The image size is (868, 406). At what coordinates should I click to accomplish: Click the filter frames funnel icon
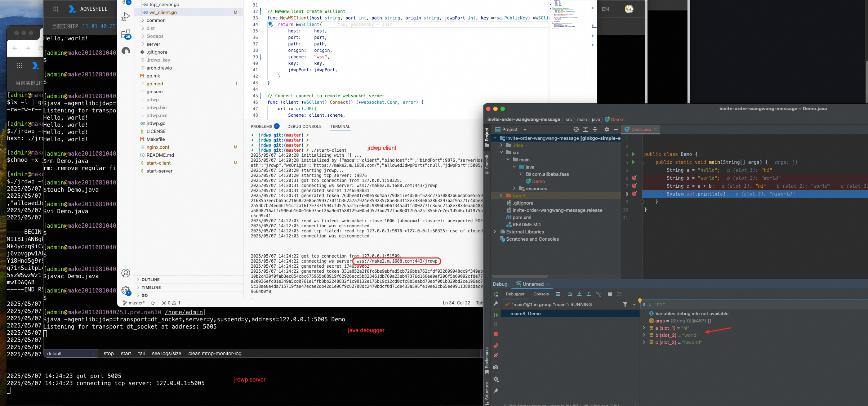(x=625, y=304)
